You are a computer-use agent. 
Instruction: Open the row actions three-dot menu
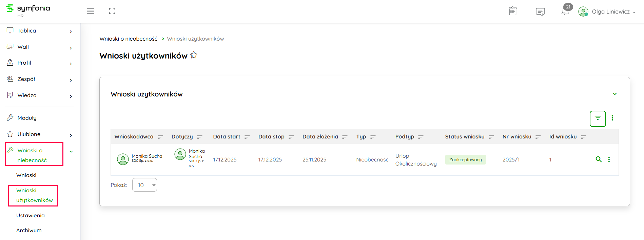(x=609, y=159)
